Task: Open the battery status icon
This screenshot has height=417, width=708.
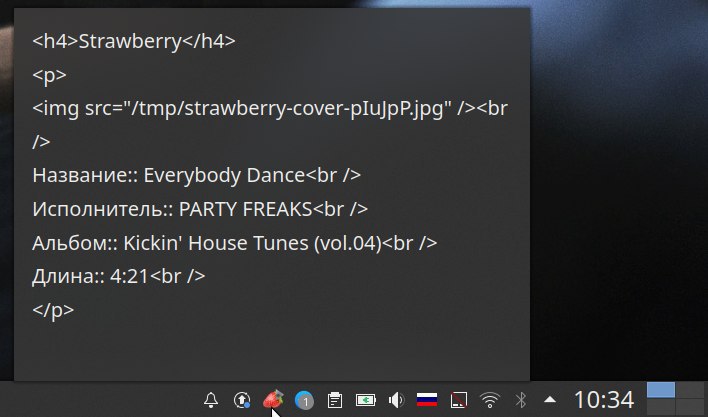Action: [x=365, y=400]
